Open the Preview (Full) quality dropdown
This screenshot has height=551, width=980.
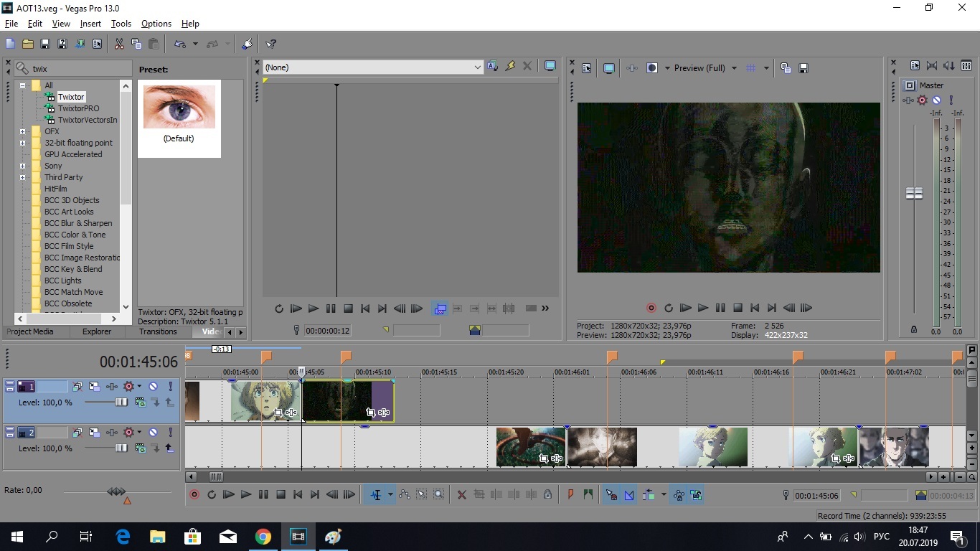(x=734, y=68)
